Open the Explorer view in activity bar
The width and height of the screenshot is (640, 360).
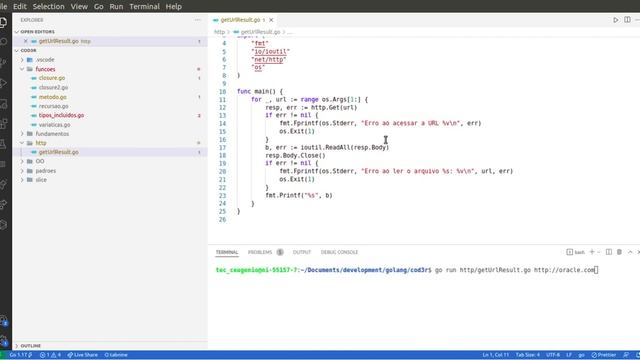click(x=3, y=22)
